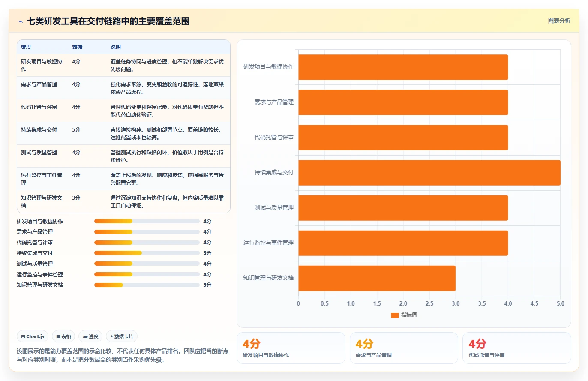Viewport: 588px width, 381px height.
Task: Click the 3分 table cell
Action: pos(76,198)
